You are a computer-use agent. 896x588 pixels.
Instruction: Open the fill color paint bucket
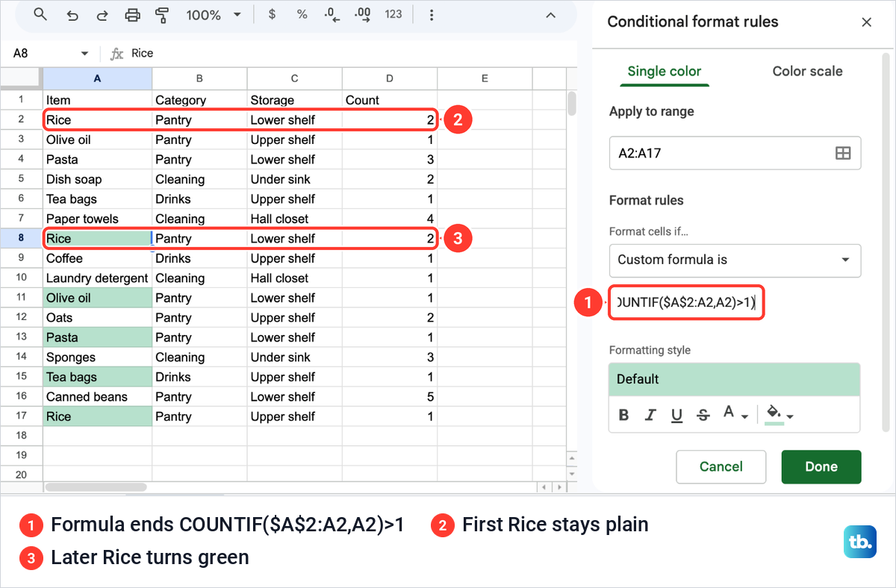coord(780,415)
